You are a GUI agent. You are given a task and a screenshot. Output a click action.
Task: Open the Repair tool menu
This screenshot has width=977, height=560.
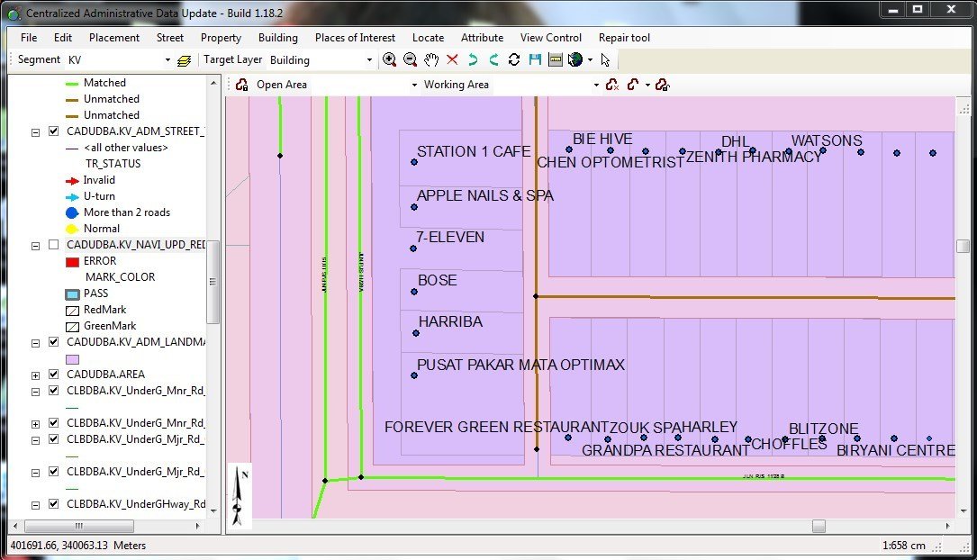[x=624, y=38]
